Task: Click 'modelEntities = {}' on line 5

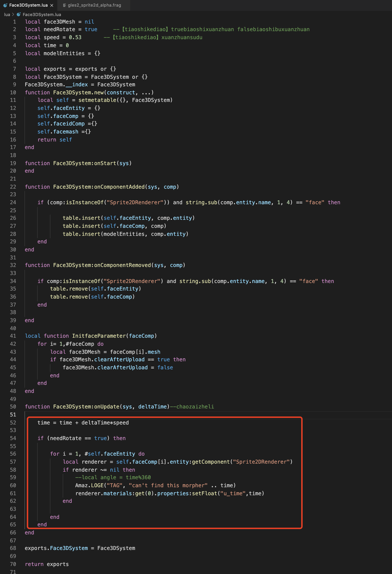Action: 72,53
